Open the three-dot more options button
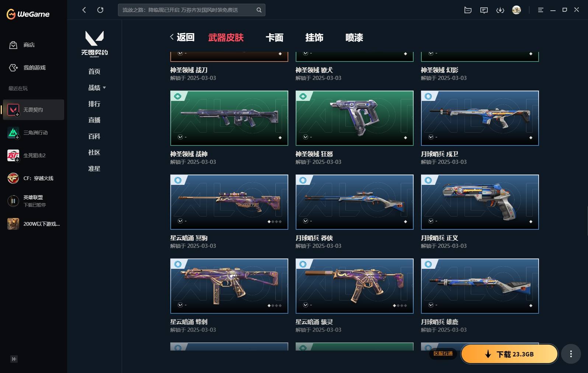The width and height of the screenshot is (588, 373). (571, 354)
